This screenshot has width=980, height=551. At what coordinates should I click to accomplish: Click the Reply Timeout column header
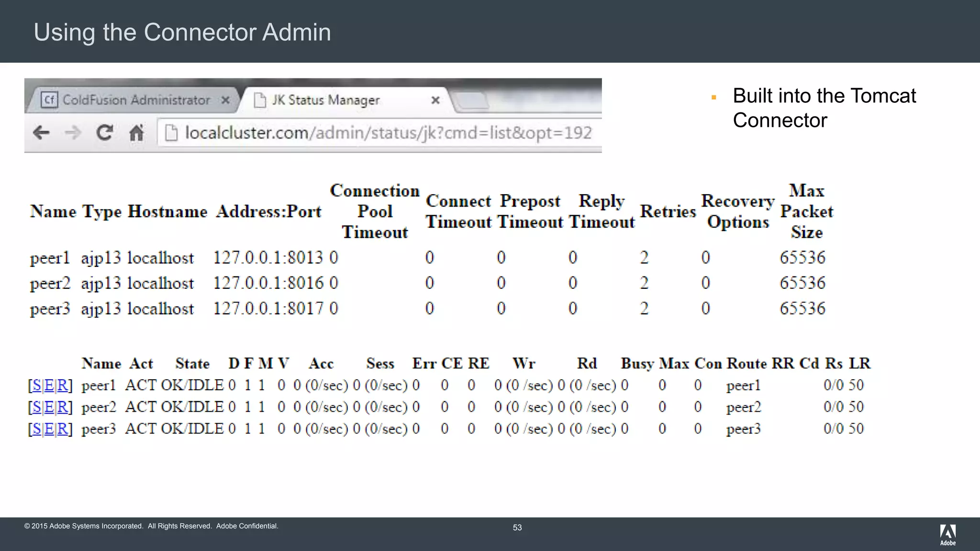click(x=601, y=211)
